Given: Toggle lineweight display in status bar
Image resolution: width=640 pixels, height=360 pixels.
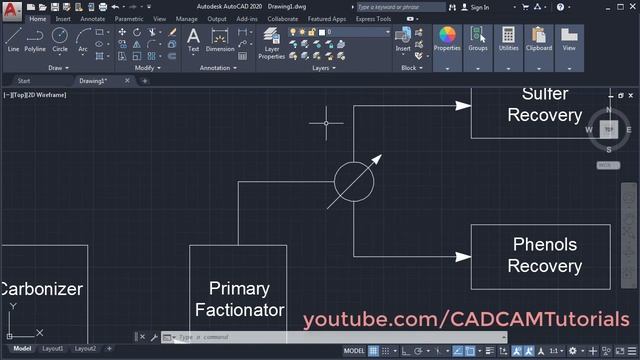Looking at the screenshot, I should tap(490, 351).
